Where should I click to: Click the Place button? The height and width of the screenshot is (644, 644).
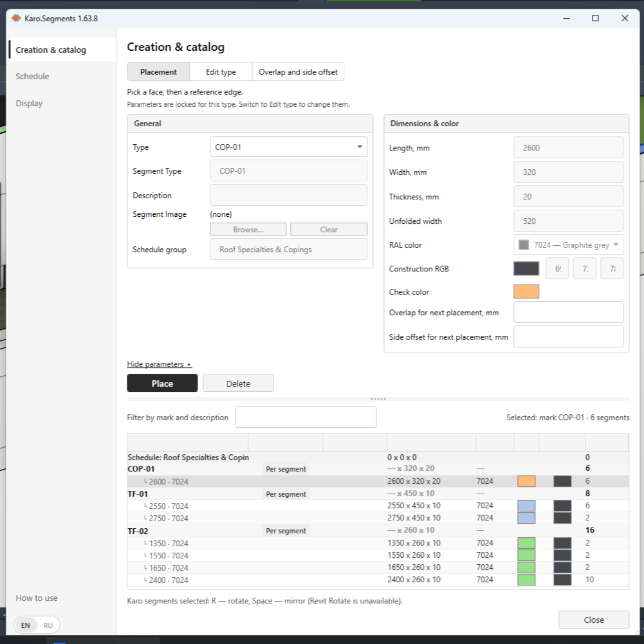(x=162, y=383)
